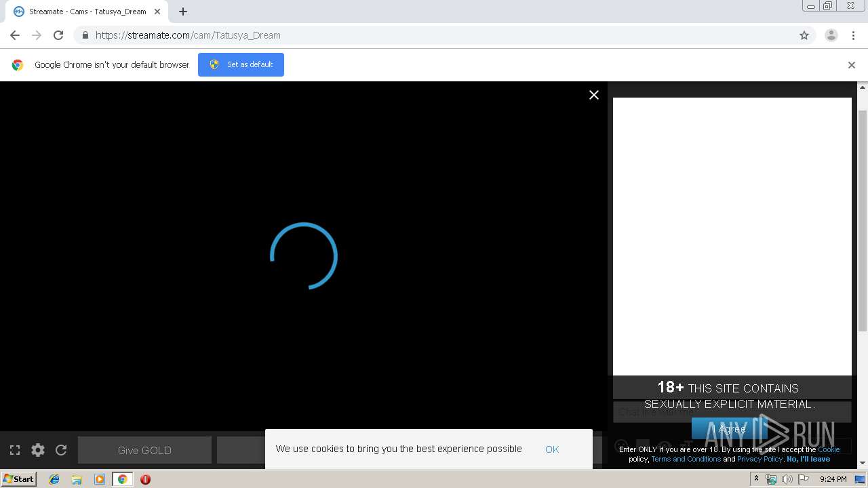Open a new browser tab
Viewport: 868px width, 488px height.
click(x=183, y=12)
